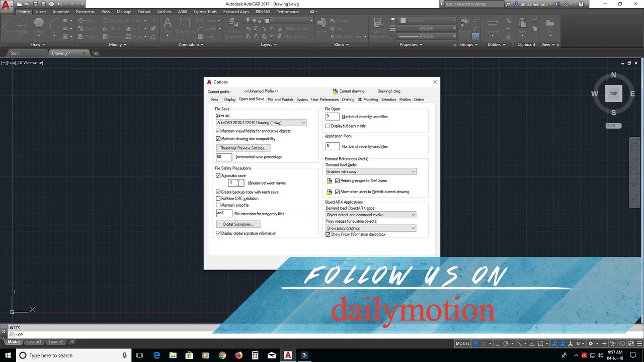This screenshot has width=644, height=362.
Task: Switch to the Layout1 tab
Action: click(x=34, y=342)
